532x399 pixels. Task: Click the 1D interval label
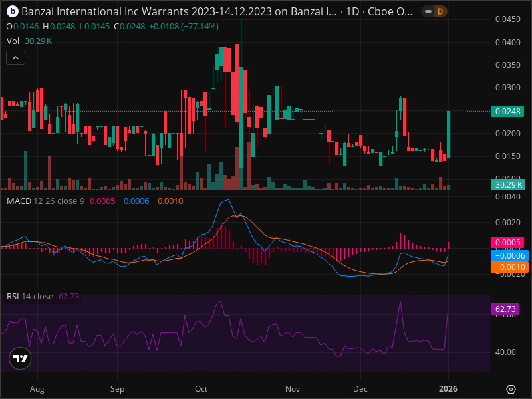[x=352, y=11]
